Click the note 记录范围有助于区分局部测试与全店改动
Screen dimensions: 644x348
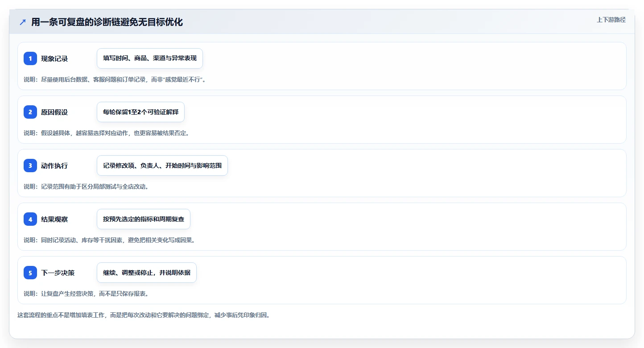tap(86, 186)
